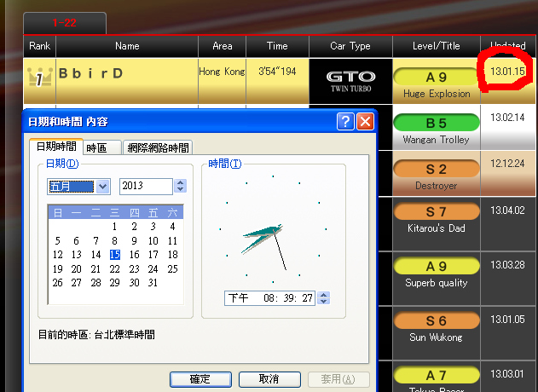Click the S2 Destroyer level badge
The height and width of the screenshot is (392, 538).
pos(436,170)
